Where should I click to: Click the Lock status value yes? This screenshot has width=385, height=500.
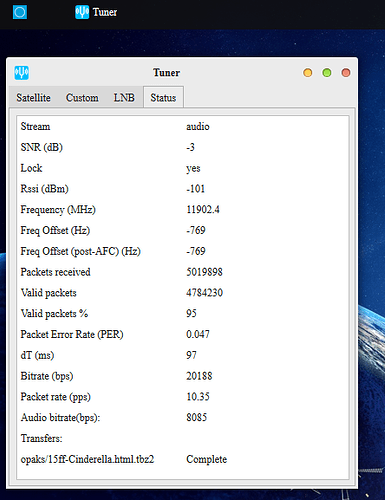(193, 168)
